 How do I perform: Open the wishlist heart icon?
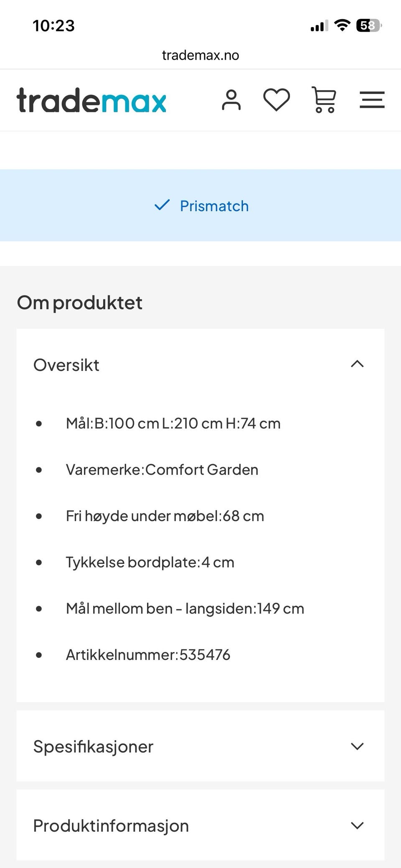(277, 100)
